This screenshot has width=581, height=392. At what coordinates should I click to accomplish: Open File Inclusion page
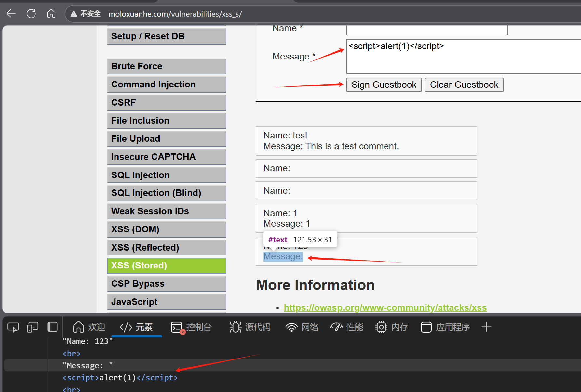pos(167,121)
